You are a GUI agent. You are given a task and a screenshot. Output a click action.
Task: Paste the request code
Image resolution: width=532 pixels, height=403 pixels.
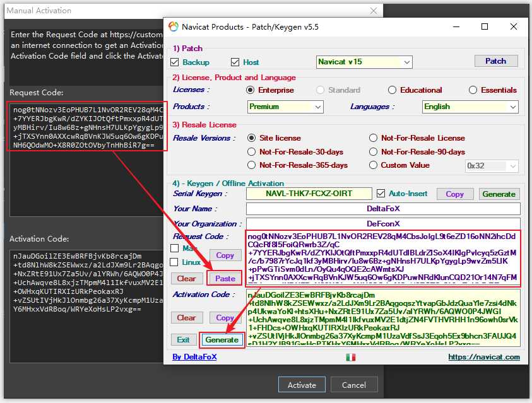(x=225, y=279)
